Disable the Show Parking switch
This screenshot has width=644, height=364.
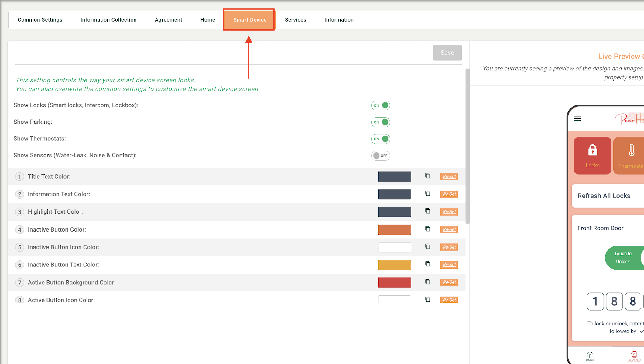click(x=380, y=122)
